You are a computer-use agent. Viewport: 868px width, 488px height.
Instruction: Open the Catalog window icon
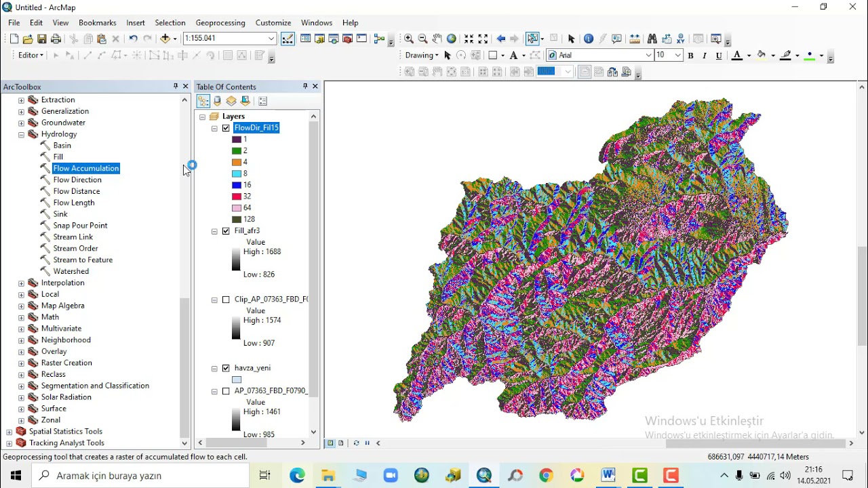[x=319, y=39]
